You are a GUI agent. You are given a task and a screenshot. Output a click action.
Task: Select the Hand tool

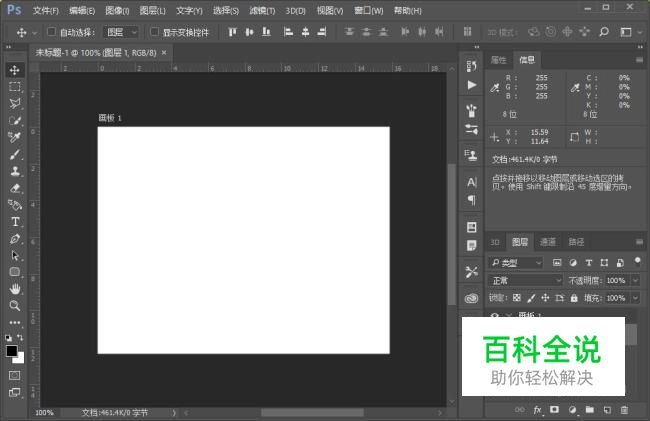coord(15,289)
